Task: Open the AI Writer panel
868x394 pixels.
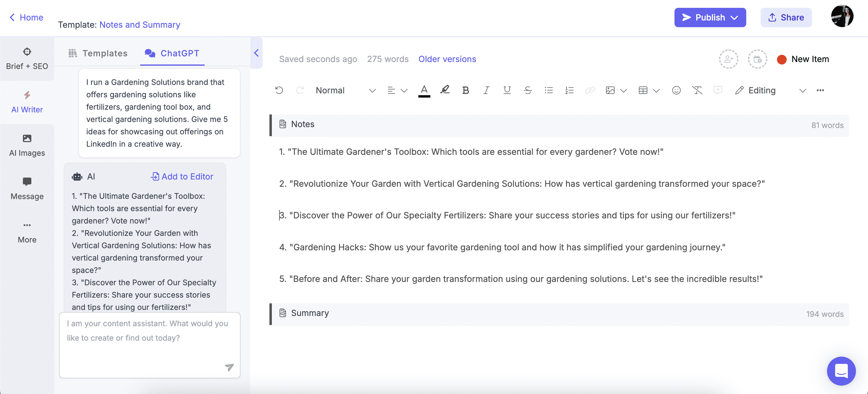Action: coord(27,102)
